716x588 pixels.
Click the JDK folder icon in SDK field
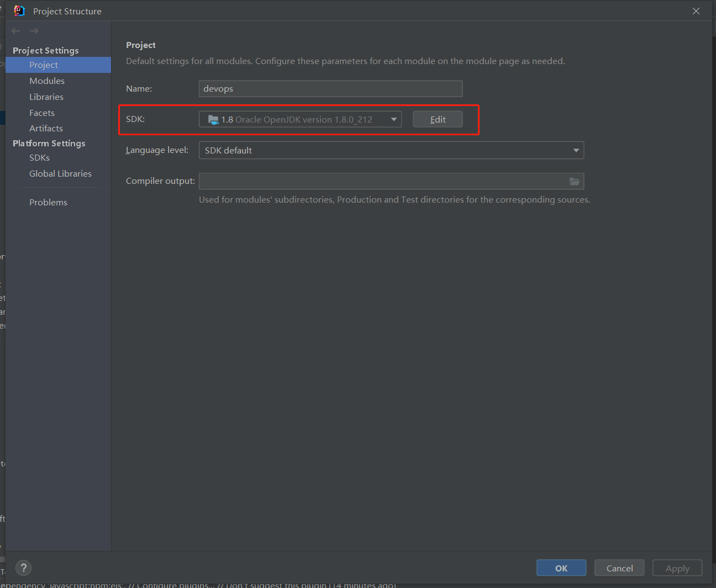(213, 120)
